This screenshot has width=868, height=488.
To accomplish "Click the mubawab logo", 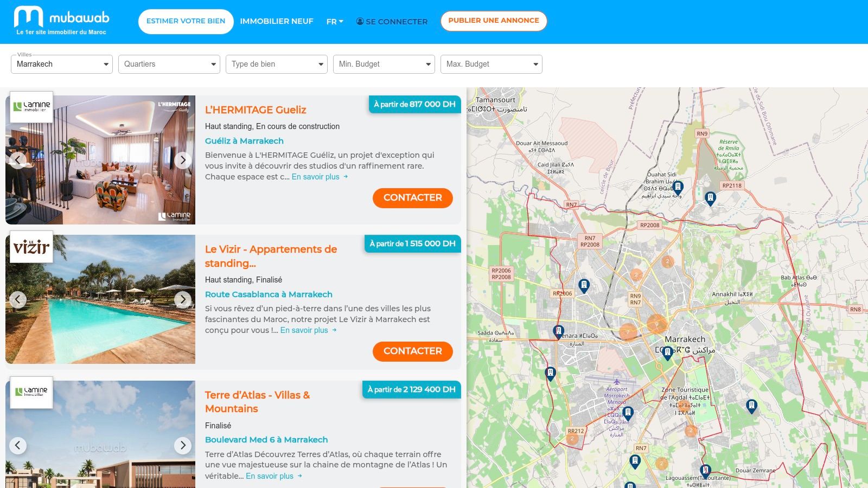I will [x=61, y=21].
